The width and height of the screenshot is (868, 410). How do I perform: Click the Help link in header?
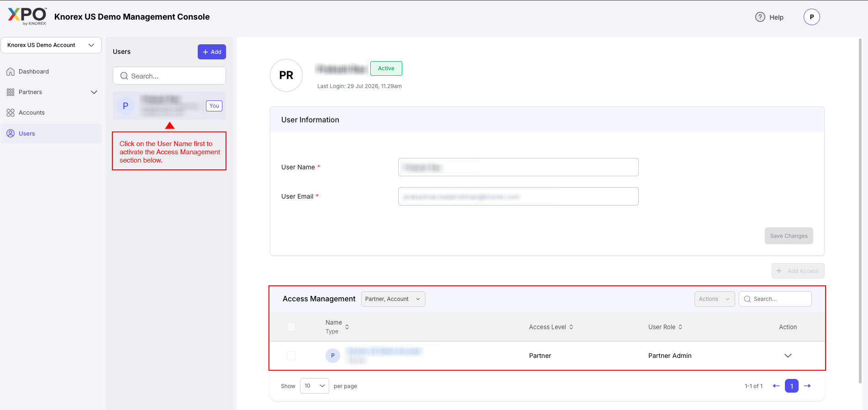776,17
